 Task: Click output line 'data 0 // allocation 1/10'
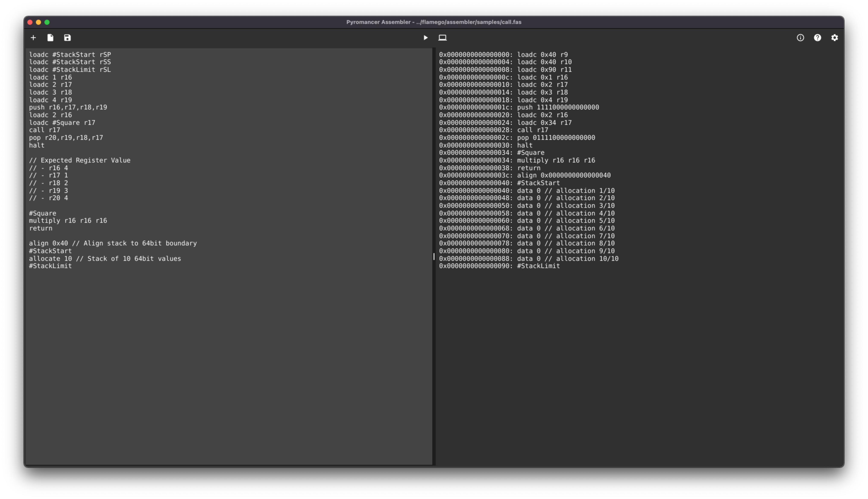(527, 190)
